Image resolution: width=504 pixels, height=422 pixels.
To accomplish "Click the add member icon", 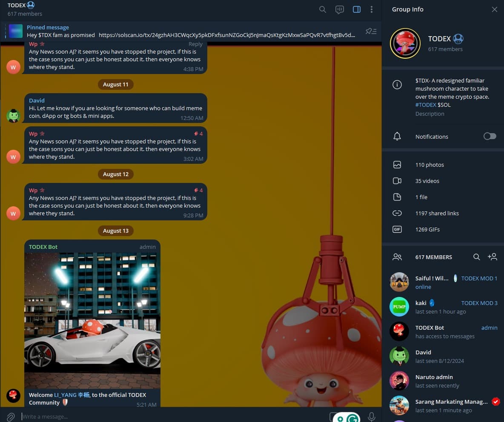I will pyautogui.click(x=492, y=257).
